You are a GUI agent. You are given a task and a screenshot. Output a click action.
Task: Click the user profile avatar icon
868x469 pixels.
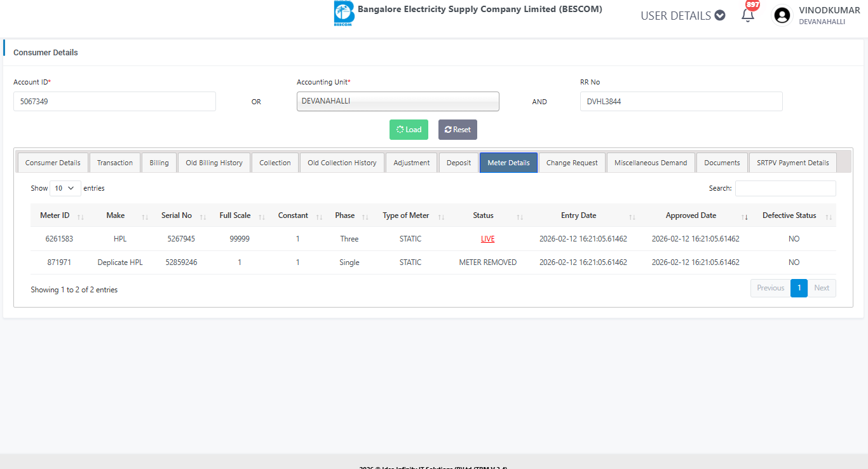coord(782,15)
